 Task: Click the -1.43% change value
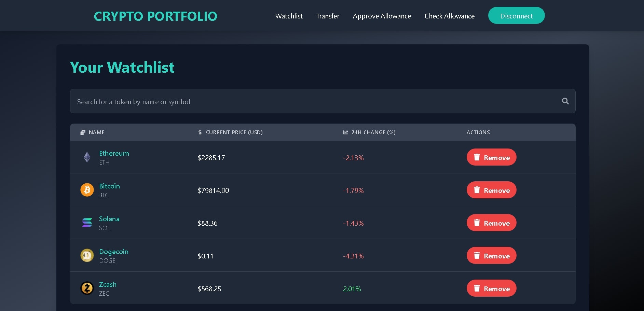[353, 223]
